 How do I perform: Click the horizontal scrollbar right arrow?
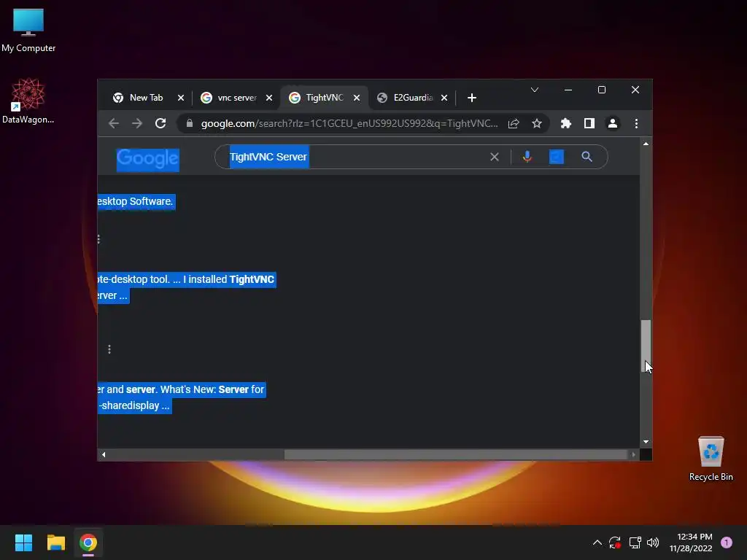[x=634, y=455]
